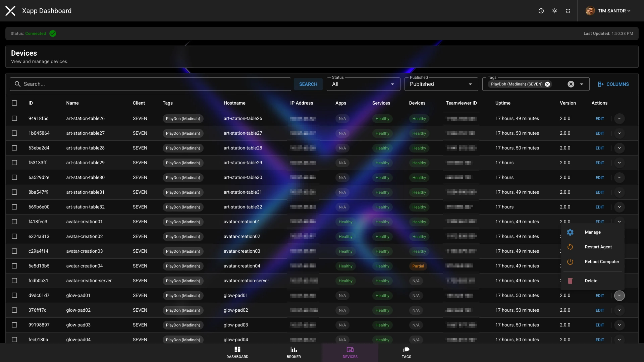Click the Restart Agent refresh icon
Image resolution: width=644 pixels, height=362 pixels.
[570, 247]
